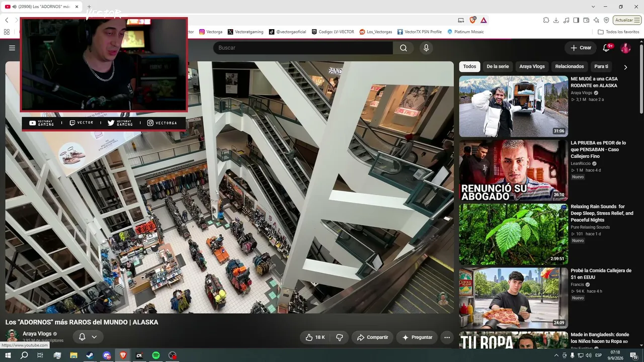
Task: Toggle the browser sidebar panel
Action: coord(576,20)
